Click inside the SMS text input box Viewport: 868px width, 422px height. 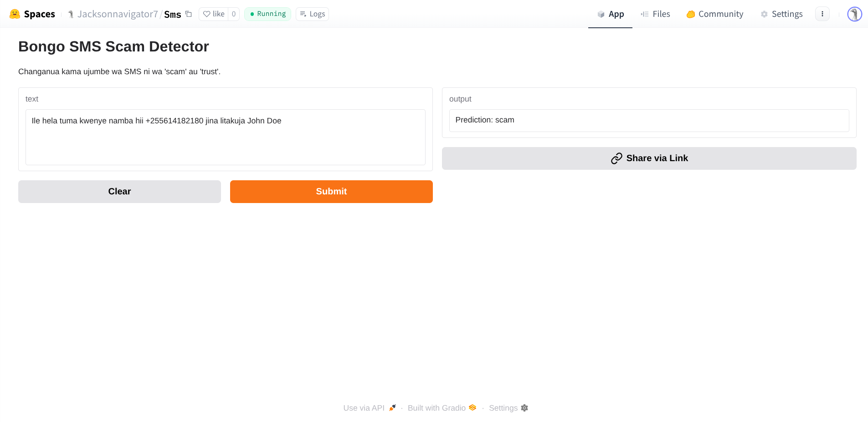click(x=226, y=137)
